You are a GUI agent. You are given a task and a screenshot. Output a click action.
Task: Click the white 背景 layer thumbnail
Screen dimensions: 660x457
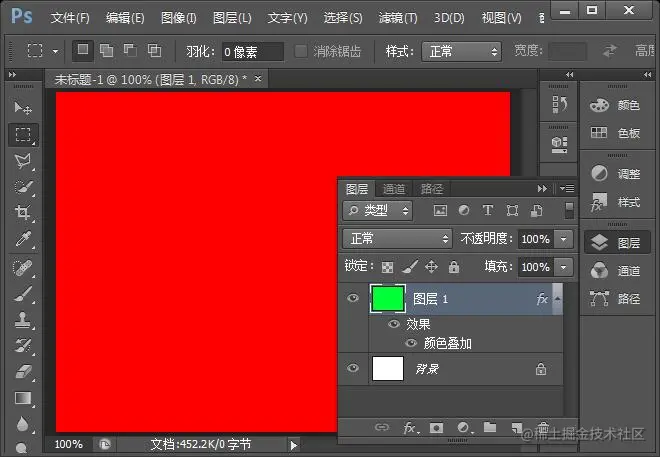coord(388,368)
